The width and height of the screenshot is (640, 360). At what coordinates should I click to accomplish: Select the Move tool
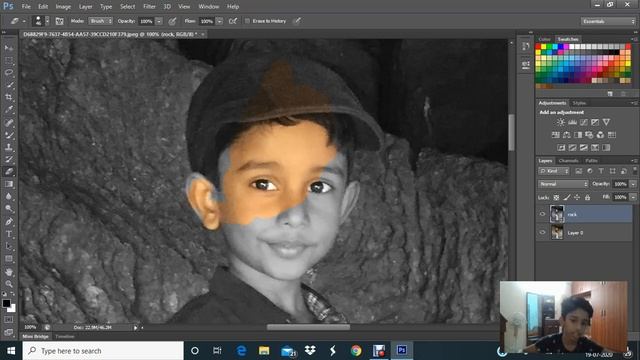tap(9, 48)
